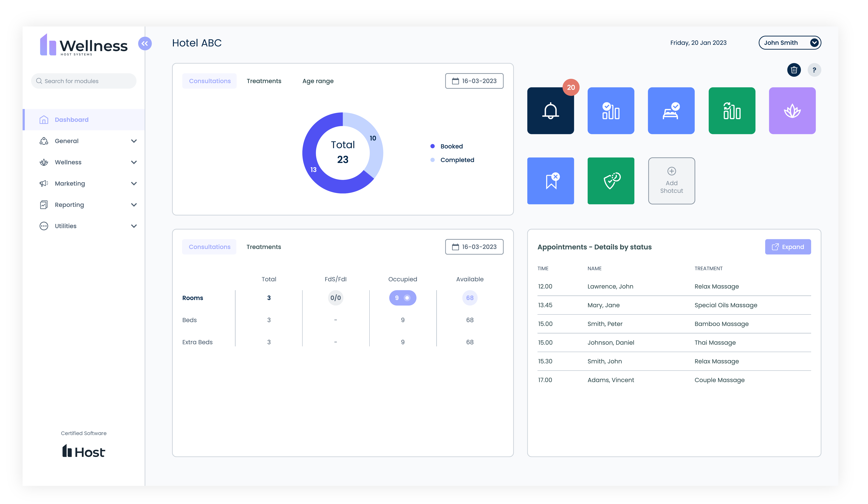Click the trash can delete icon
Screen dimensions: 868x504
(x=794, y=70)
